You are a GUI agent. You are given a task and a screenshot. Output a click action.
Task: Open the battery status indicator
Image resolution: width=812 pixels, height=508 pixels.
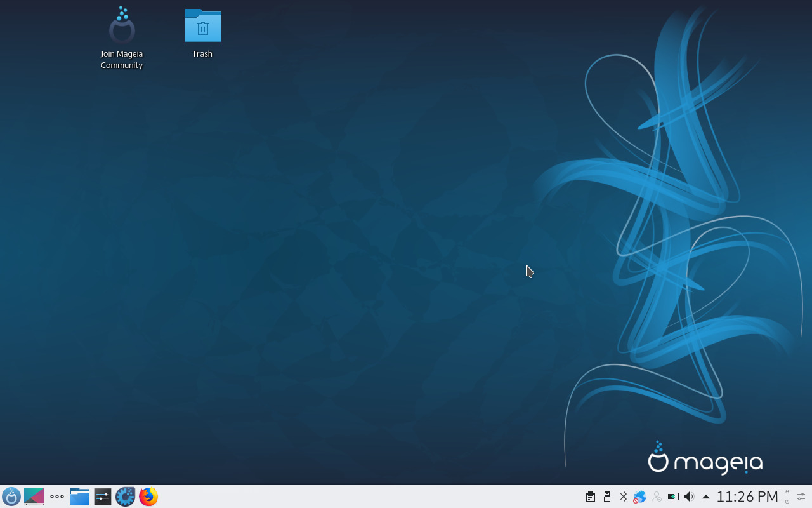pos(673,497)
